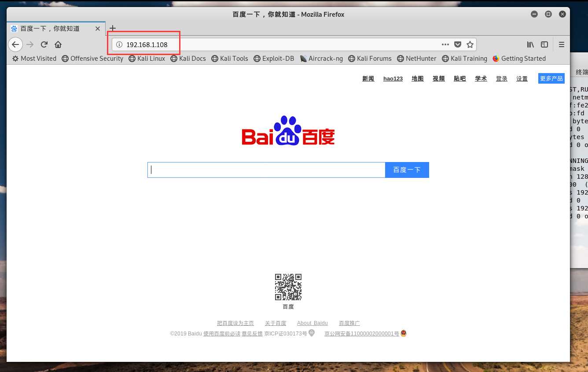Screen dimensions: 588x372
Task: Open 使用百度前必读 link
Action: pyautogui.click(x=222, y=334)
